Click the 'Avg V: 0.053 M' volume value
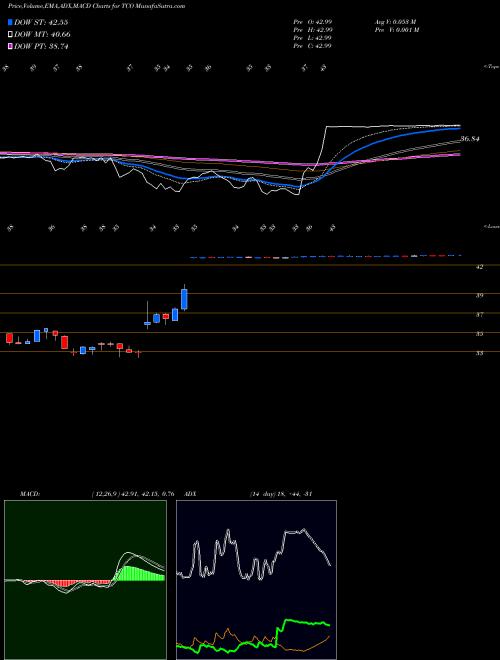 (396, 22)
